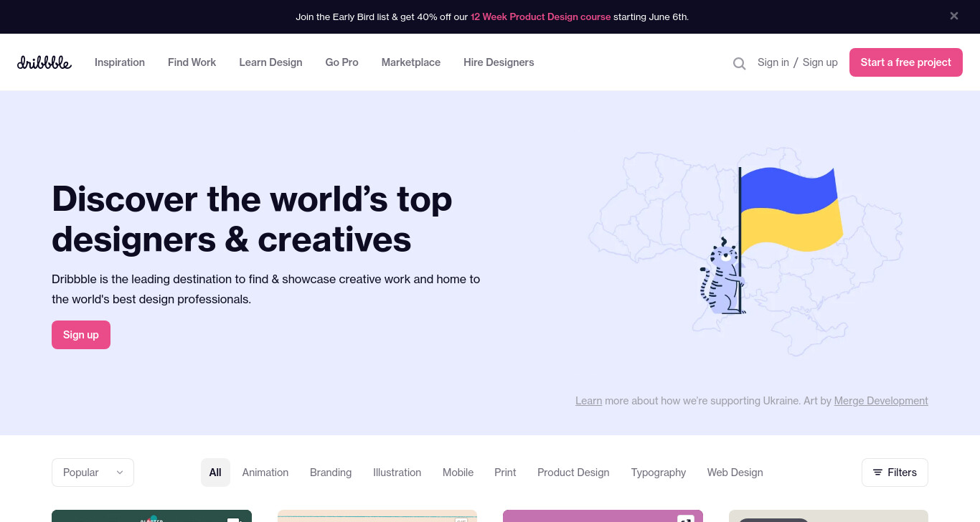This screenshot has width=980, height=522.
Task: Open the Inspiration menu
Action: [120, 62]
